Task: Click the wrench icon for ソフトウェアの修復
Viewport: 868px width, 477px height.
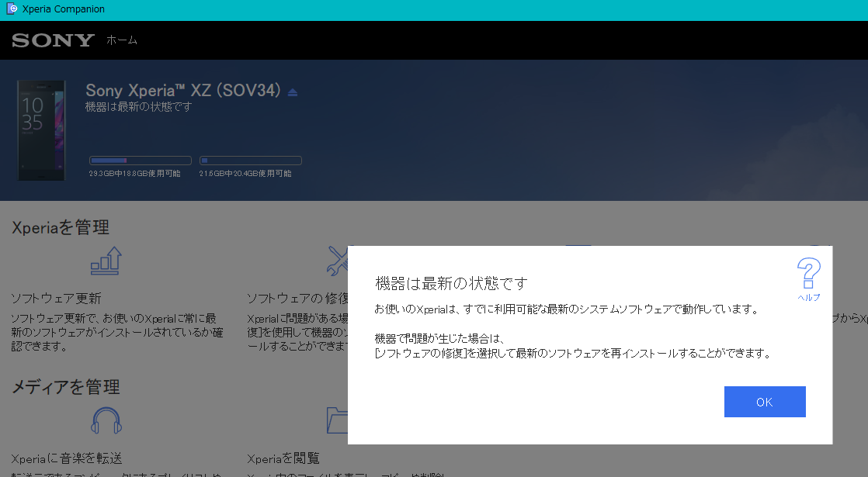Action: pyautogui.click(x=338, y=260)
